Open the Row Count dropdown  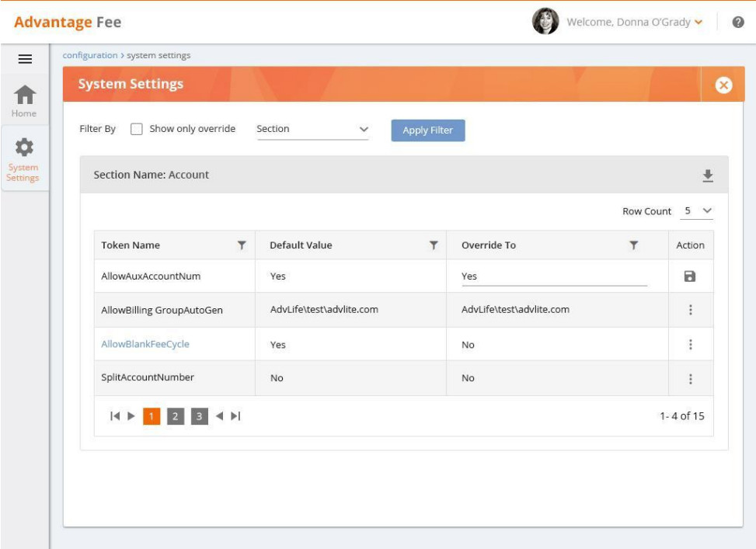[x=698, y=211]
